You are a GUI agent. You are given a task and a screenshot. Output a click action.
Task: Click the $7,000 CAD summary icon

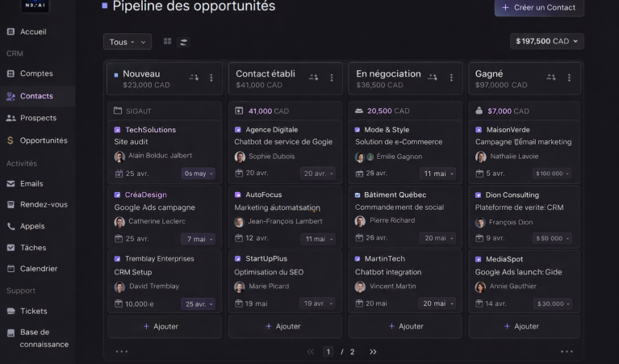[479, 111]
